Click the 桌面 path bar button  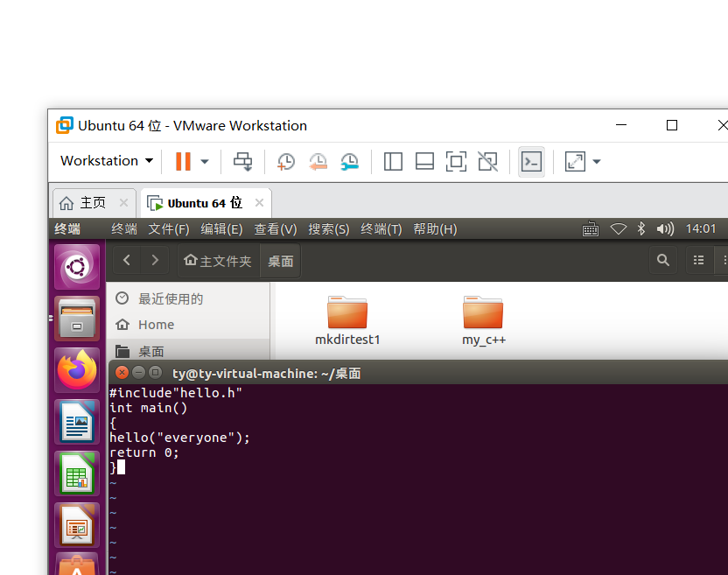point(280,261)
